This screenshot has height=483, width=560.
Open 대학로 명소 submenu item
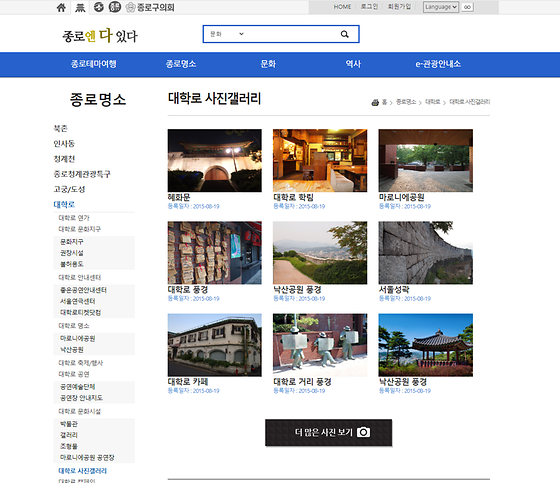click(74, 326)
